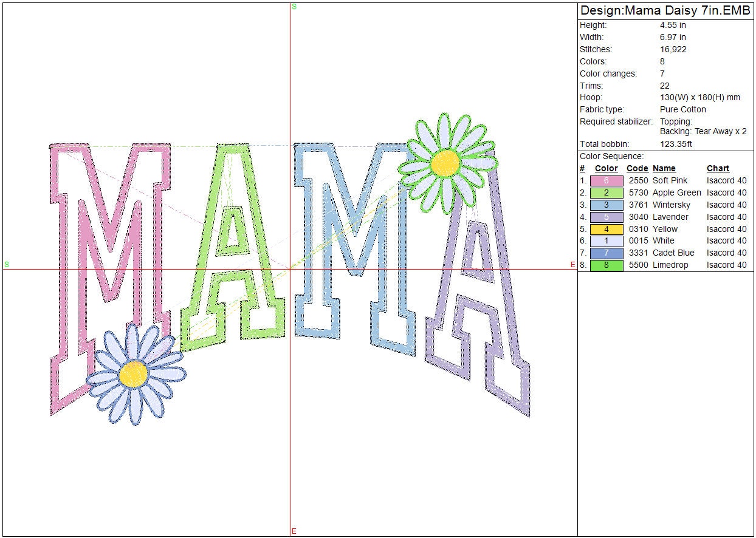Image resolution: width=756 pixels, height=538 pixels.
Task: Click the Name column header
Action: pyautogui.click(x=664, y=168)
